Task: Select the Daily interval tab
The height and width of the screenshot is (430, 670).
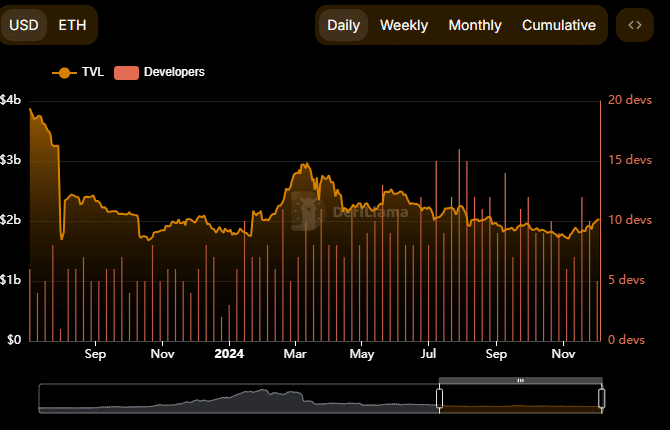Action: [x=343, y=25]
